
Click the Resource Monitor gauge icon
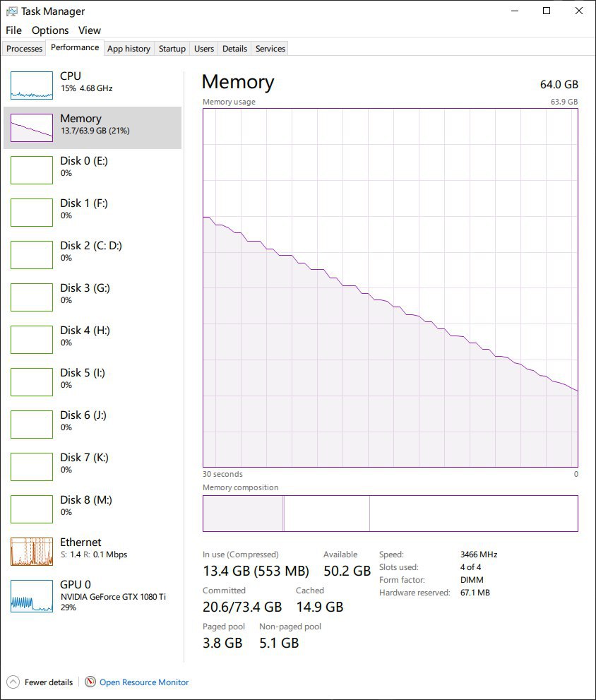click(90, 682)
